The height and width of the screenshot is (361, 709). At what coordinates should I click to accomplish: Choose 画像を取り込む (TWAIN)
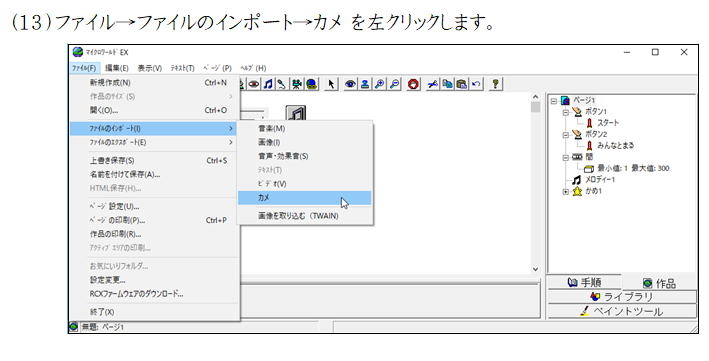click(x=305, y=216)
